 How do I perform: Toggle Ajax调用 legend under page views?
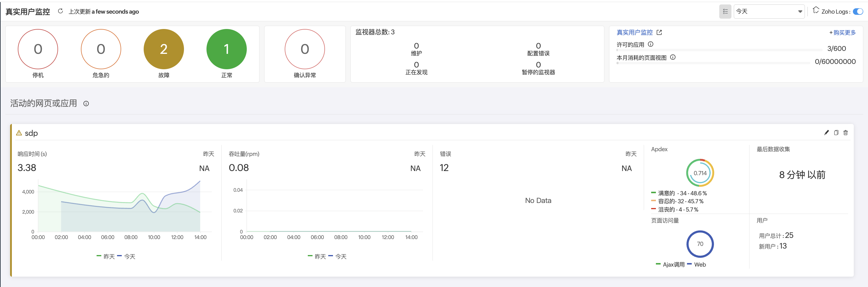tap(670, 265)
